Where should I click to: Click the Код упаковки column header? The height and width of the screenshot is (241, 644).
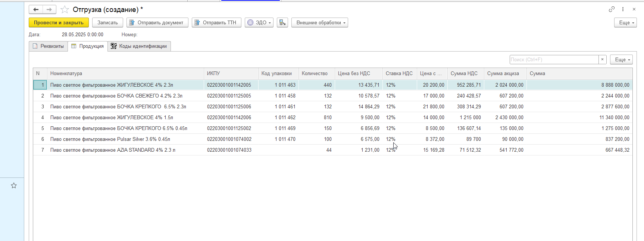(278, 74)
